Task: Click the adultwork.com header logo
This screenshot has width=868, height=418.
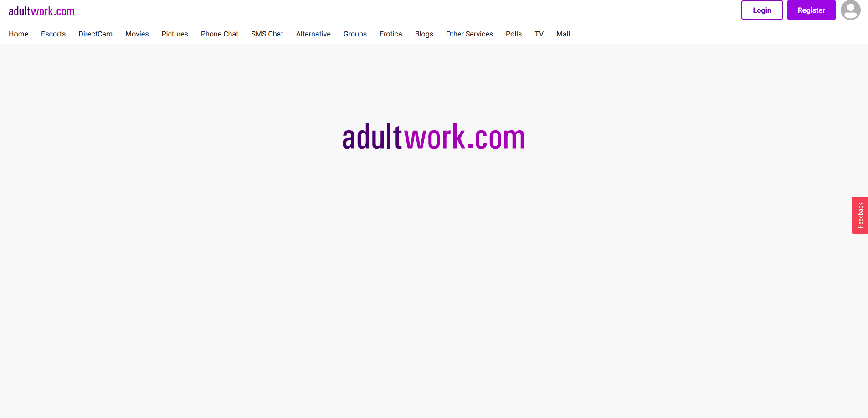Action: click(41, 11)
